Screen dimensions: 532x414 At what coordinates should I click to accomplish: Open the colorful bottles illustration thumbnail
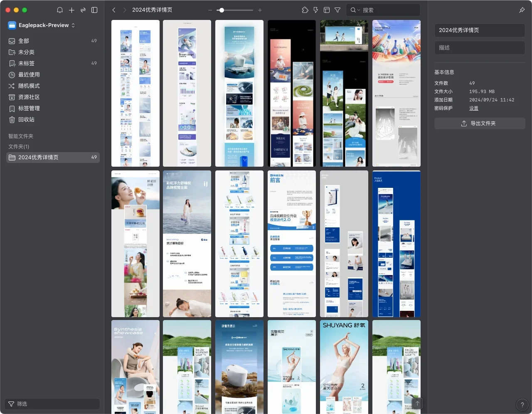click(397, 93)
